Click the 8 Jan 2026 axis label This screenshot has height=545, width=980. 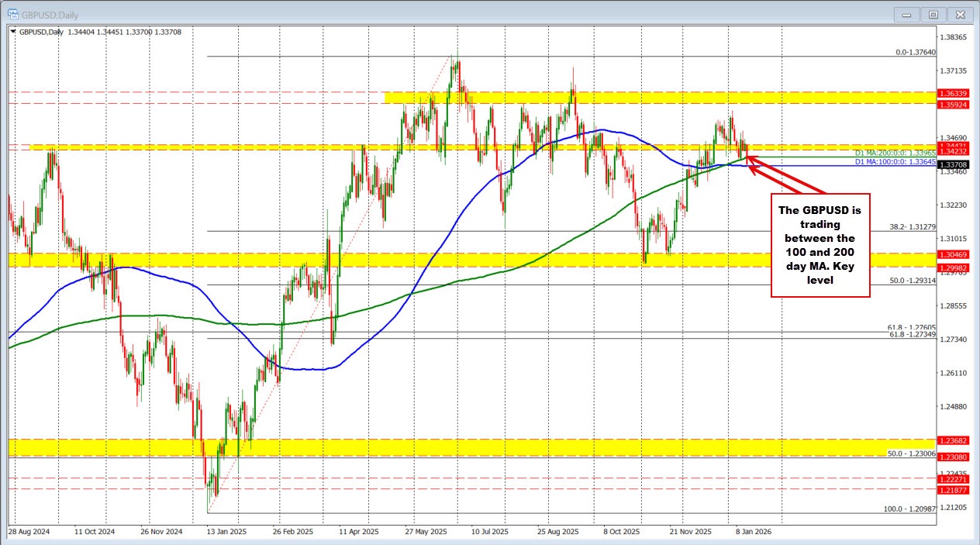753,533
